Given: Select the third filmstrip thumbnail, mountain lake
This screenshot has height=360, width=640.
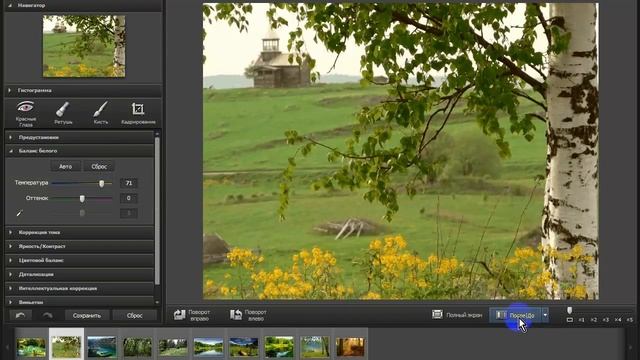Looking at the screenshot, I should click(x=102, y=347).
